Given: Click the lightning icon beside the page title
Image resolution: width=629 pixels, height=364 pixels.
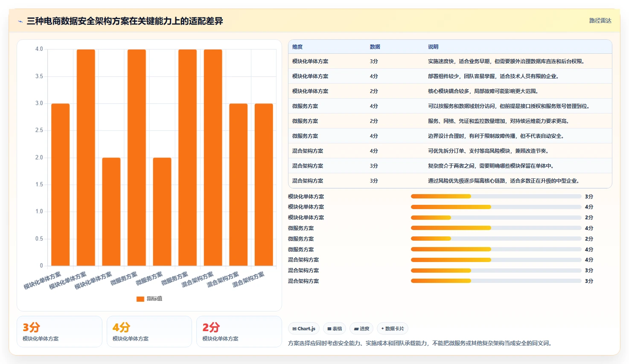Looking at the screenshot, I should coord(20,21).
